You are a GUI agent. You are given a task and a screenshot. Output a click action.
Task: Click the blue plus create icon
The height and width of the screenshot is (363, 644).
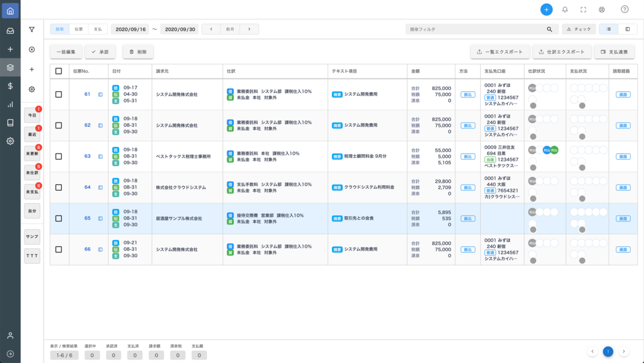546,9
